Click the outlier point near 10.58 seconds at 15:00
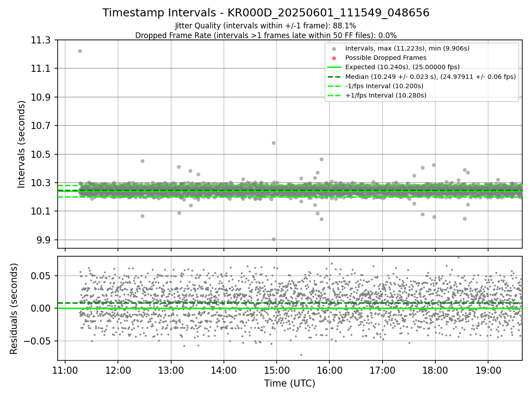The width and height of the screenshot is (532, 399). 274,143
